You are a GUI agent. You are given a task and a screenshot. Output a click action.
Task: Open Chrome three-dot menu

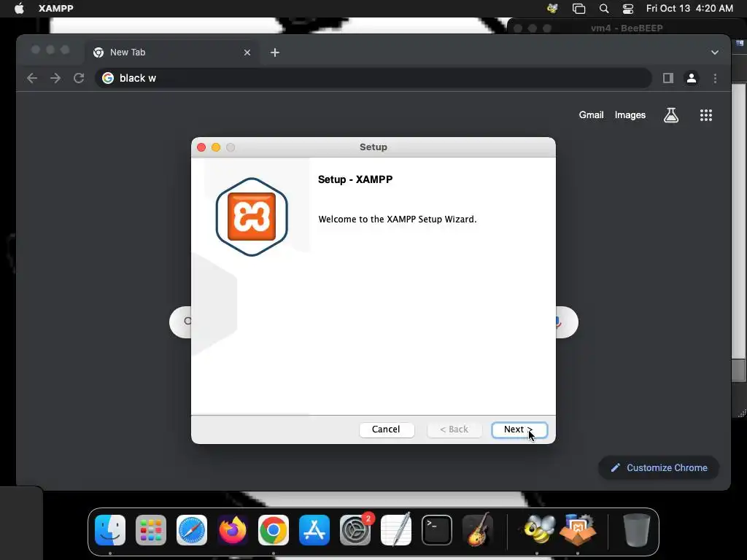pyautogui.click(x=715, y=78)
